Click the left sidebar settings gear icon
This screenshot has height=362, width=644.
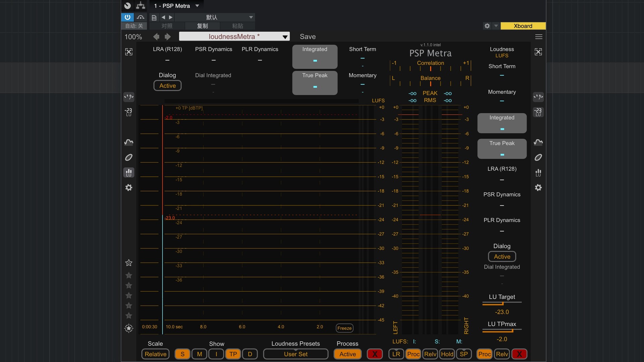tap(129, 188)
